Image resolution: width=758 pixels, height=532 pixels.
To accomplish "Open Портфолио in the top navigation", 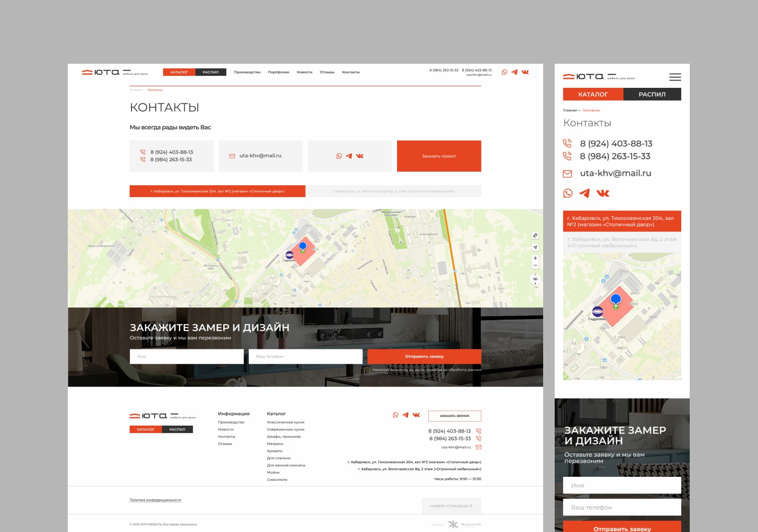I will pos(278,72).
